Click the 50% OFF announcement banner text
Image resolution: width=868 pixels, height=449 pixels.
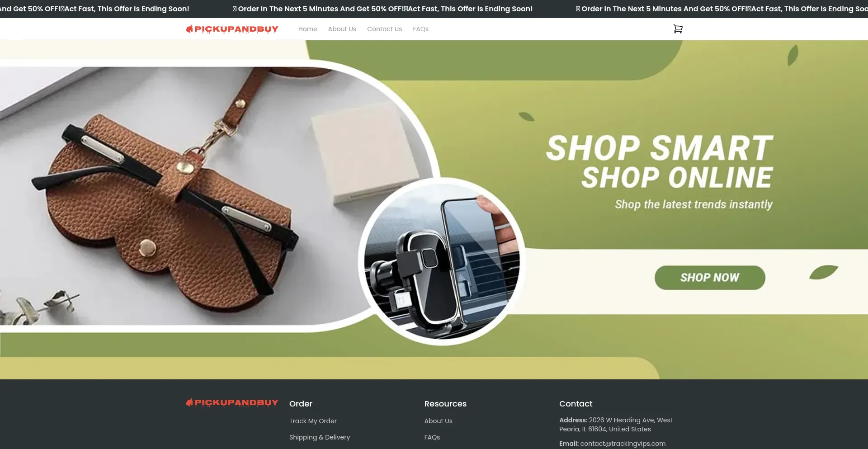[x=382, y=9]
